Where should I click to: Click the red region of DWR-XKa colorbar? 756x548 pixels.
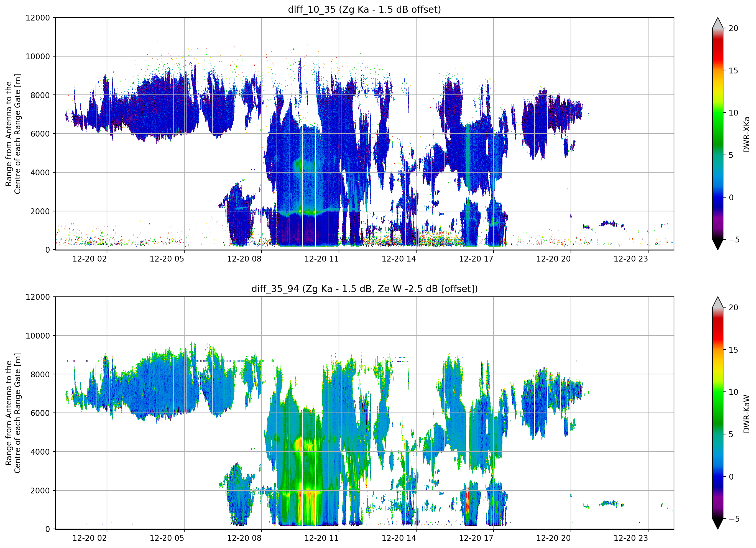pos(718,50)
